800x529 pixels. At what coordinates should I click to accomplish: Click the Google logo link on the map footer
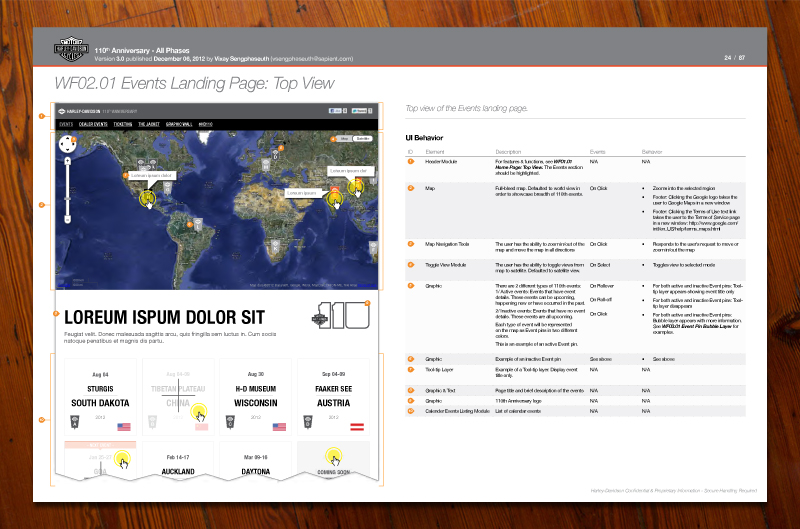pos(64,285)
